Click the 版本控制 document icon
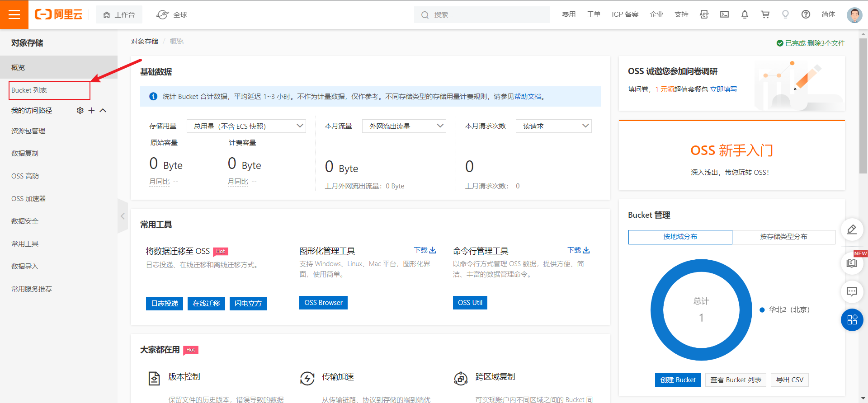868x403 pixels. tap(154, 378)
